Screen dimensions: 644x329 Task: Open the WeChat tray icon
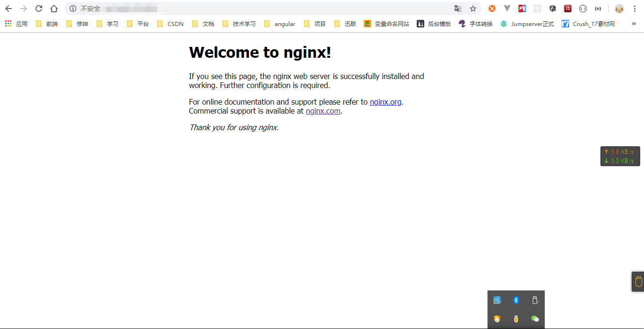pos(535,319)
